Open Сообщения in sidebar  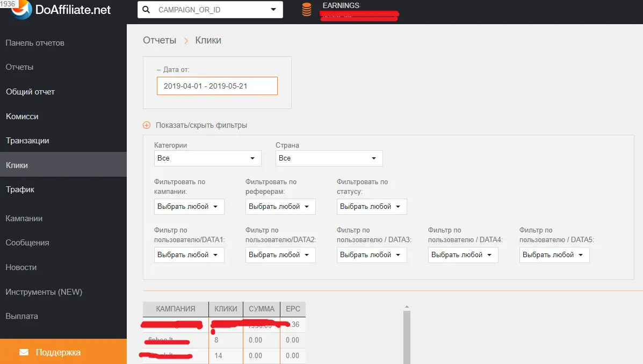(27, 243)
